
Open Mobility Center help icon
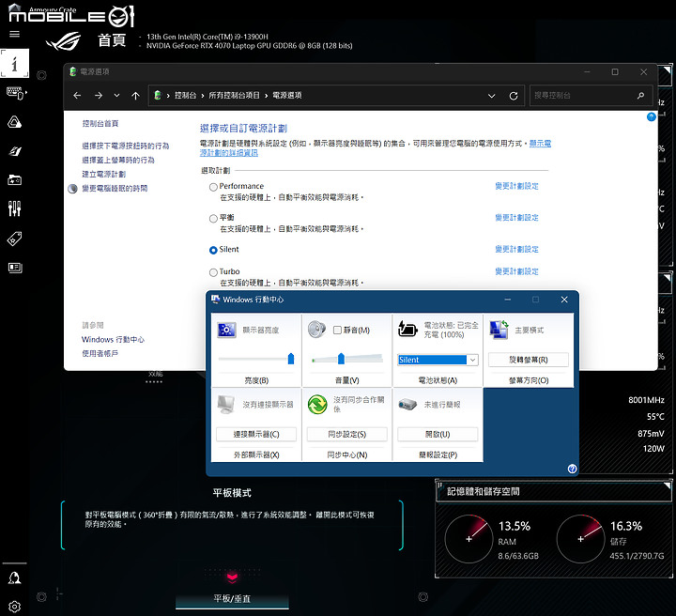click(x=572, y=469)
